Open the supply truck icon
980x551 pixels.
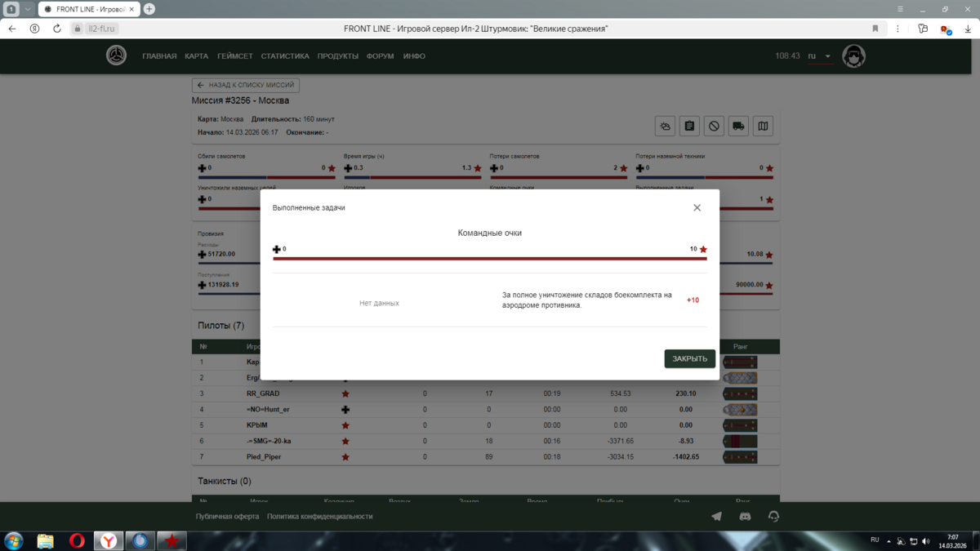(738, 127)
